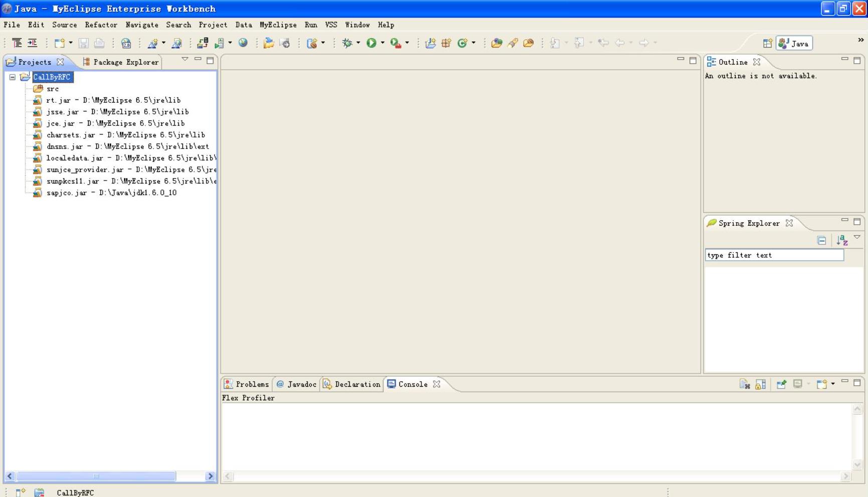Open the MyEclipse web browser globe icon

click(243, 43)
